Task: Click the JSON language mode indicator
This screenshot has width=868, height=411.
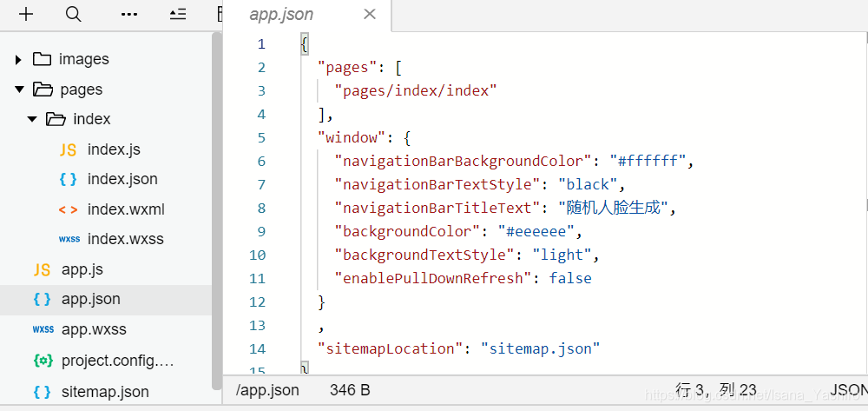Action: (849, 390)
